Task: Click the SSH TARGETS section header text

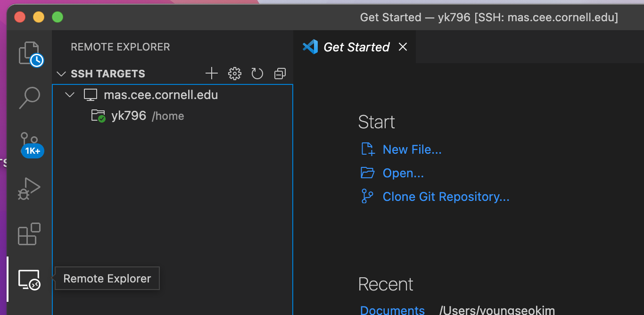Action: click(108, 74)
